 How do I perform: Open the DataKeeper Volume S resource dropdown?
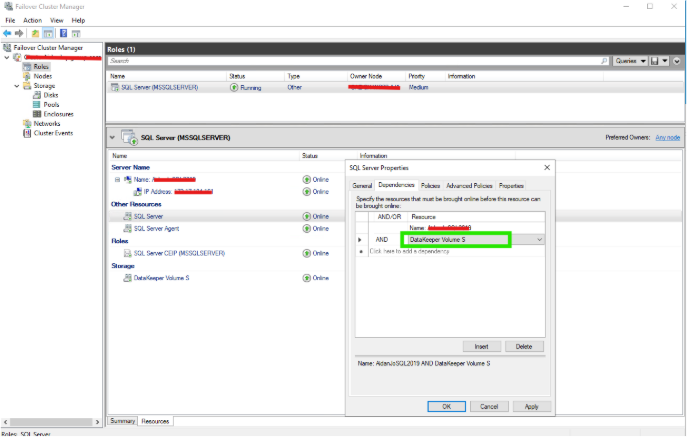[x=539, y=240]
